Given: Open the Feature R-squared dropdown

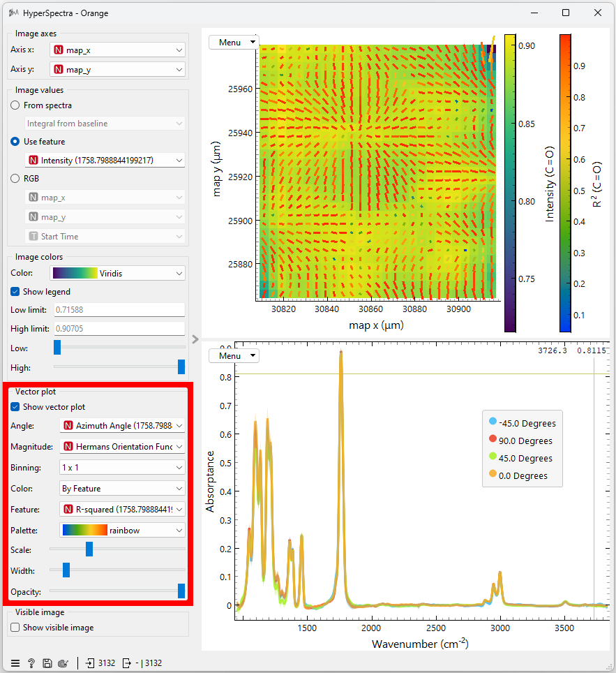Looking at the screenshot, I should coord(122,509).
